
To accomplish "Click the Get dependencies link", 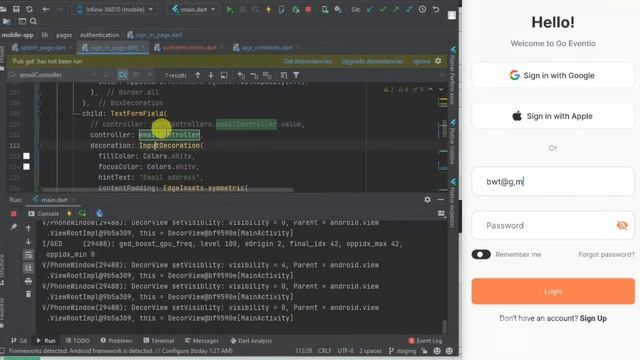I will coord(308,61).
